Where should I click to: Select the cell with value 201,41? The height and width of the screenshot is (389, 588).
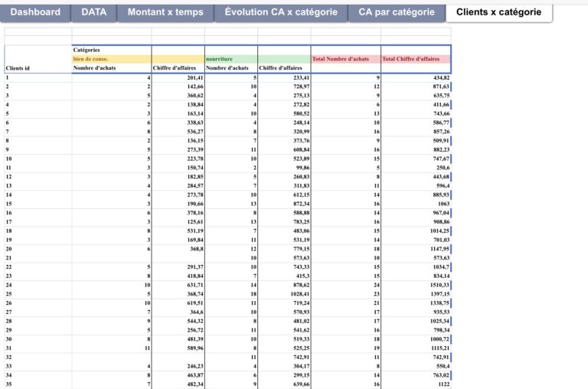click(x=178, y=77)
